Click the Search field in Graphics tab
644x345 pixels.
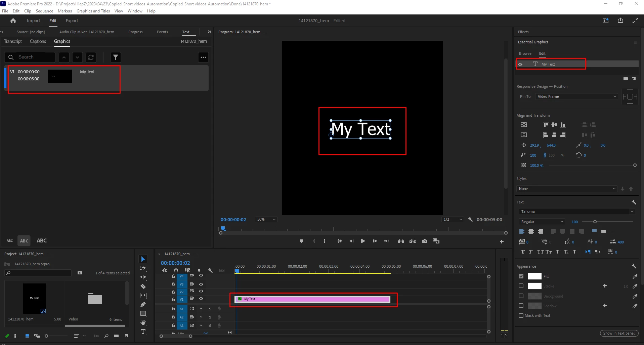[x=30, y=57]
